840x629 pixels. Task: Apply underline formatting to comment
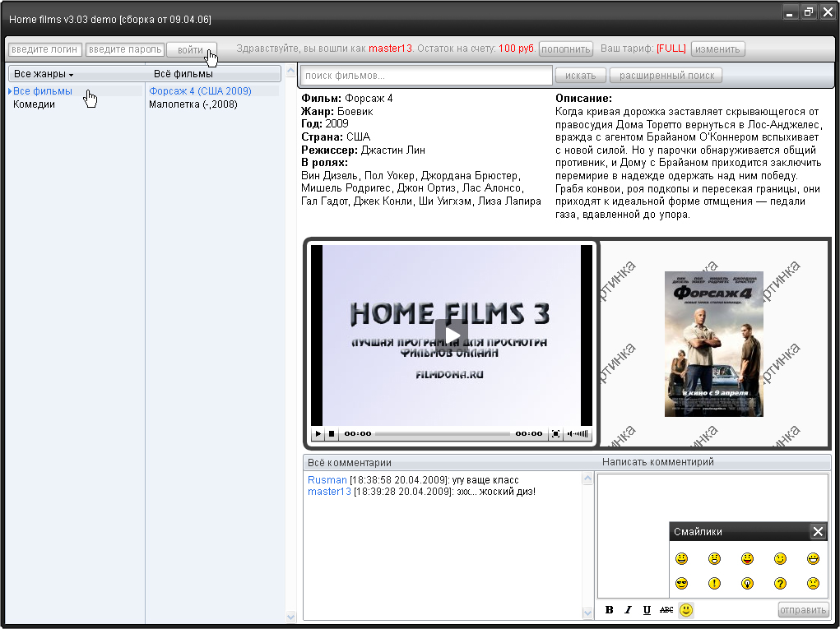(647, 610)
